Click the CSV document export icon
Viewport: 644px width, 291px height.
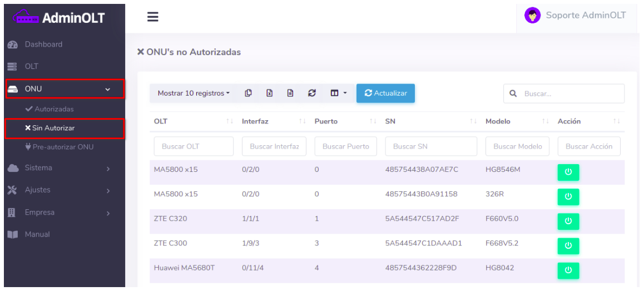pyautogui.click(x=290, y=93)
